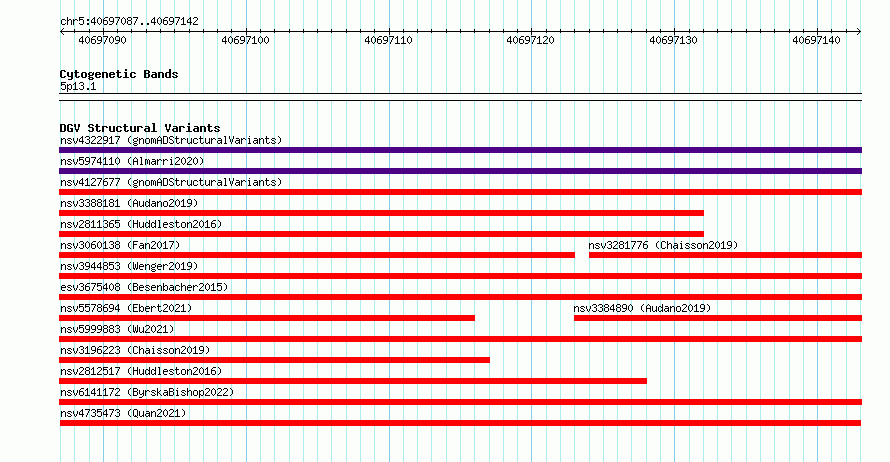This screenshot has height=462, width=890.
Task: Click the ruler's left arrowhead
Action: 62,32
